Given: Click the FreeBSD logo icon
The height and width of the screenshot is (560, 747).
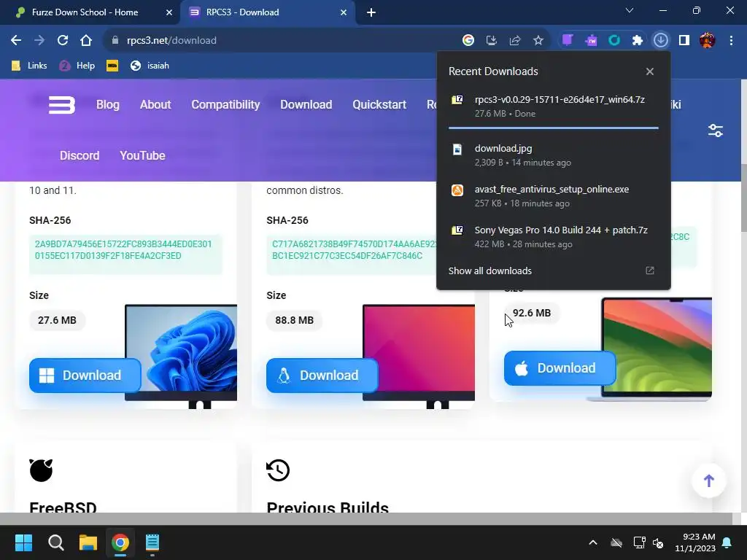Looking at the screenshot, I should tap(41, 470).
